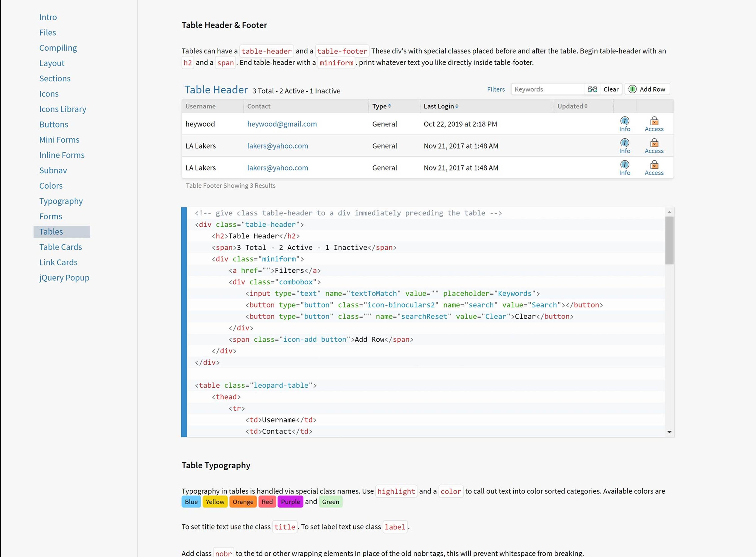Image resolution: width=756 pixels, height=557 pixels.
Task: Open the Mini Forms sidebar link
Action: [x=59, y=140]
